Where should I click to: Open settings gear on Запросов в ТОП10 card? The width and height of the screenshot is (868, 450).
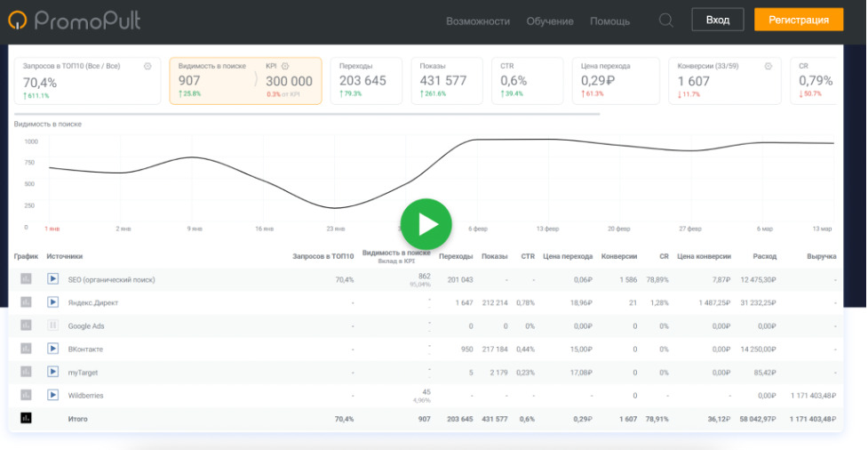147,66
